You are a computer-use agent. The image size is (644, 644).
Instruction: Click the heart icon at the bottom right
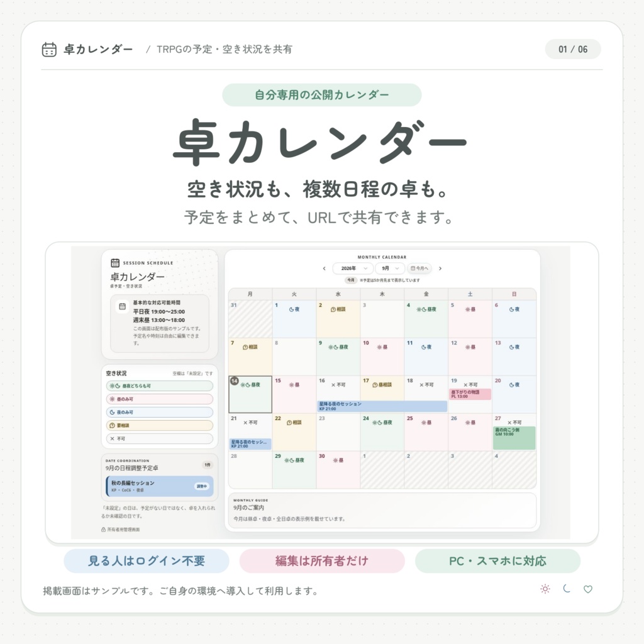(588, 589)
